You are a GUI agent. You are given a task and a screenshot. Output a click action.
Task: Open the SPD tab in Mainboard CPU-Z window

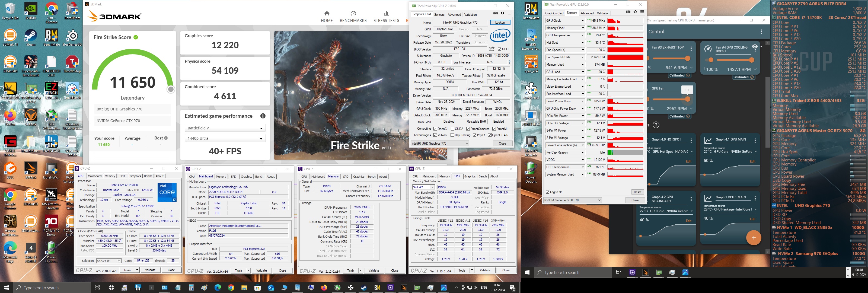click(x=233, y=177)
